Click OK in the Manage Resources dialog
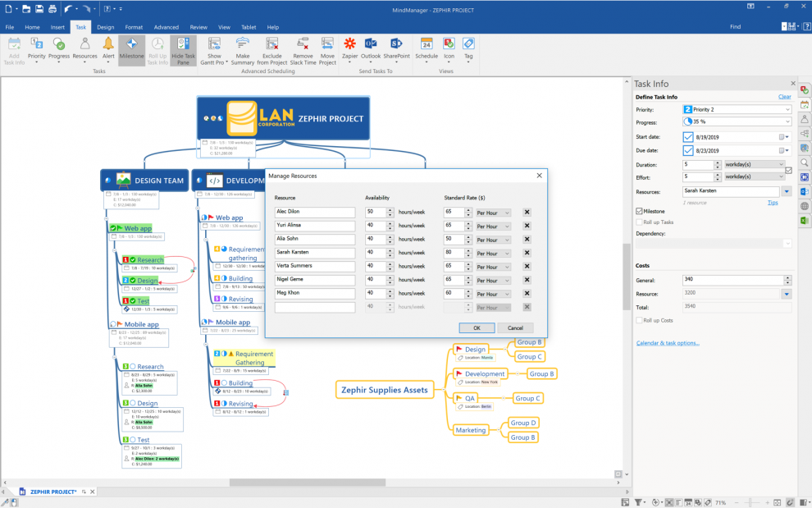Image resolution: width=812 pixels, height=508 pixels. coord(477,327)
